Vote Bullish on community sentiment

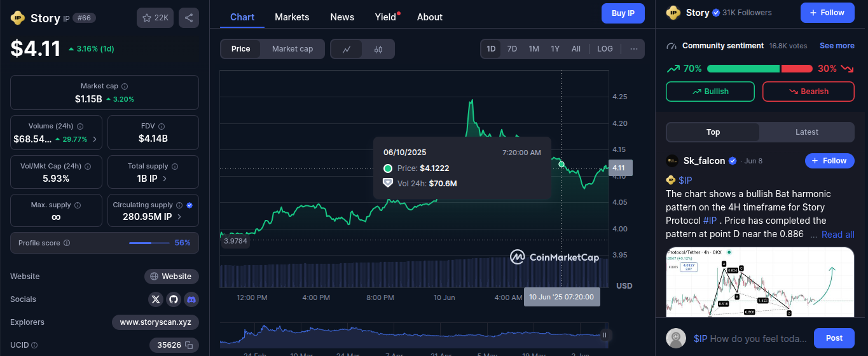710,92
